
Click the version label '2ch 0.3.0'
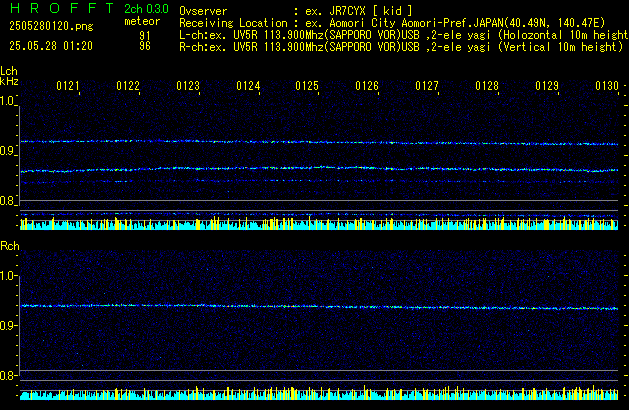[x=146, y=8]
